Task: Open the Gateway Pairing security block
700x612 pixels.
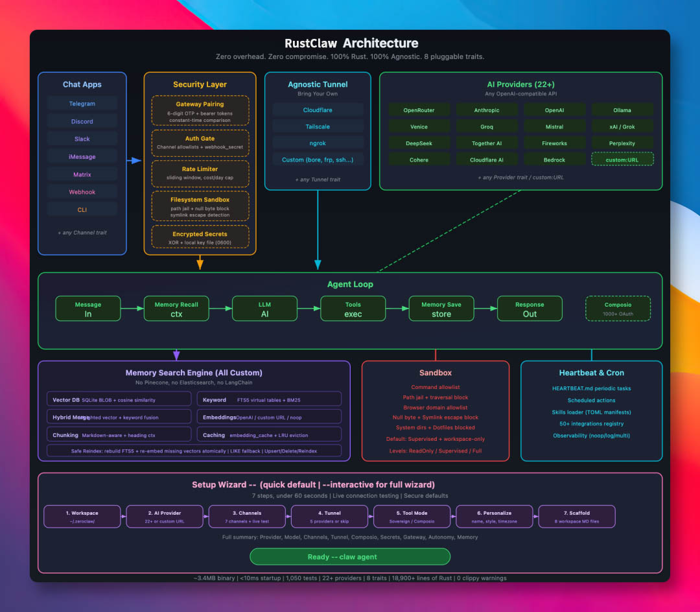Action: coord(200,112)
